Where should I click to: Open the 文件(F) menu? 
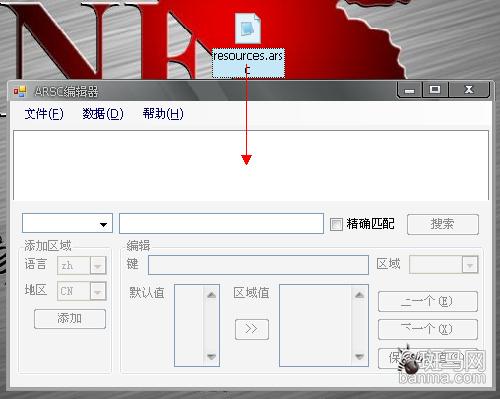[44, 114]
